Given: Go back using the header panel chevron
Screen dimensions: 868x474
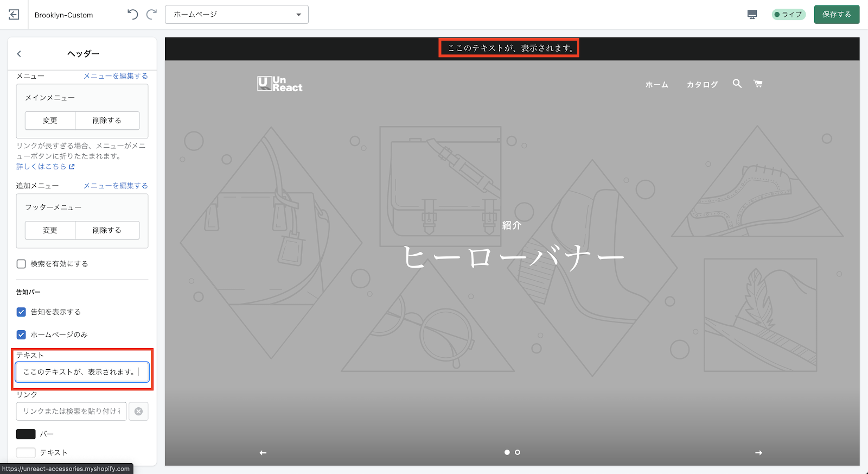Looking at the screenshot, I should click(x=19, y=54).
